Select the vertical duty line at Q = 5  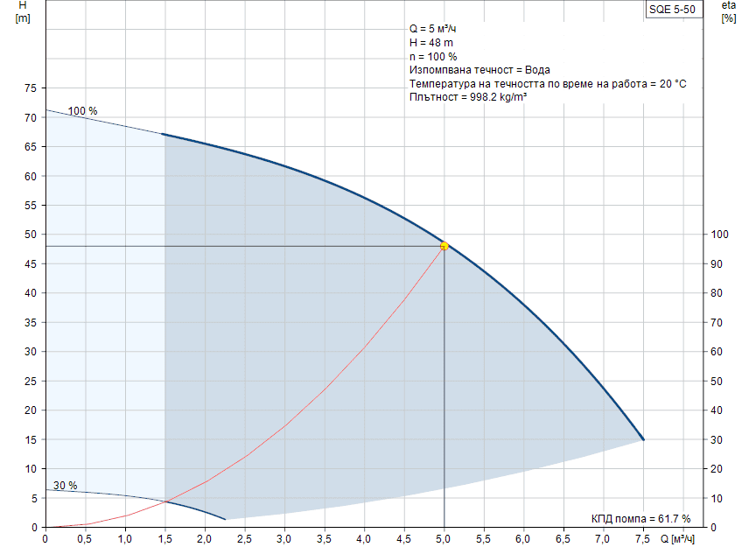click(444, 394)
